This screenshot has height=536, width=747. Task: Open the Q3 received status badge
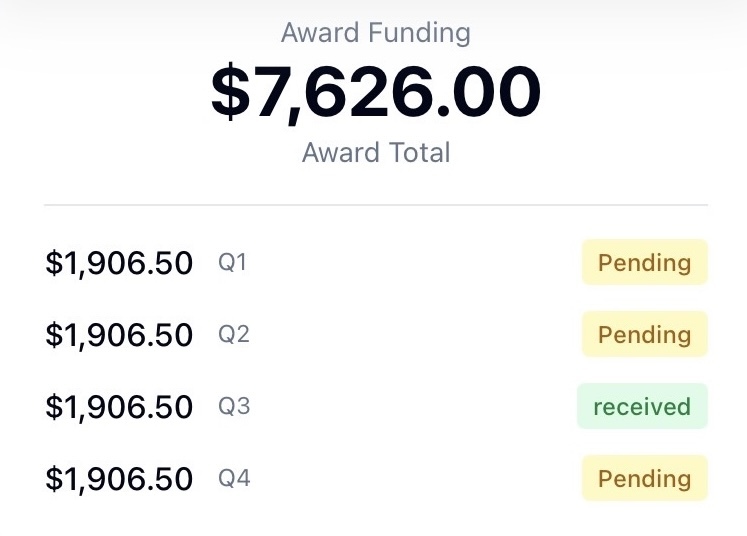coord(642,406)
